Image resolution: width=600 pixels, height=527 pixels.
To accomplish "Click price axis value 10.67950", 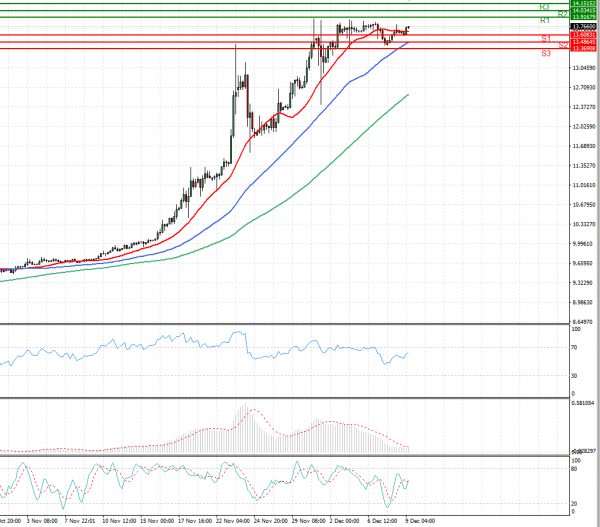I will tap(584, 205).
